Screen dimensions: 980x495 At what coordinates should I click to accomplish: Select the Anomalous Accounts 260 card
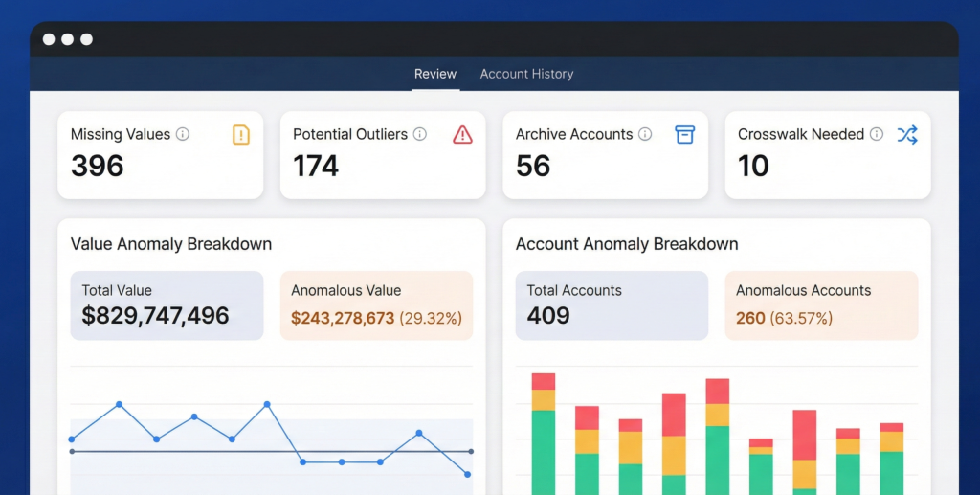pos(821,305)
